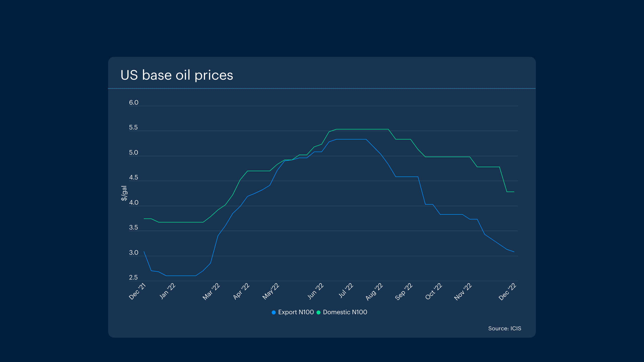Click the Oct '22 axis label
Screen dimensions: 644x362
[434, 292]
